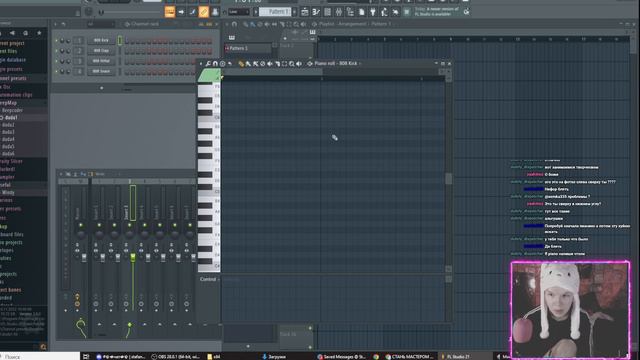Mute the Insert 1 track LED in Mixer
640x360 pixels.
[x=99, y=225]
